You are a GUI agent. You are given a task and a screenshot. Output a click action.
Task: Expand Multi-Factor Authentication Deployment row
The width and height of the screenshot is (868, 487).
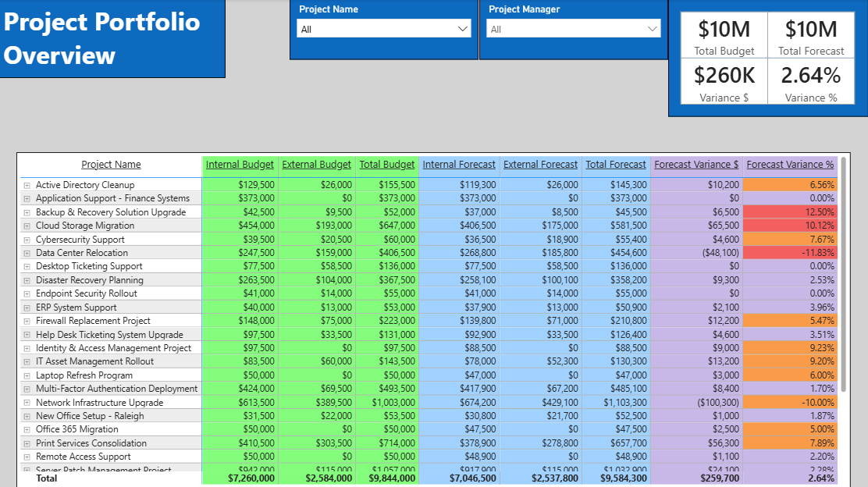27,389
